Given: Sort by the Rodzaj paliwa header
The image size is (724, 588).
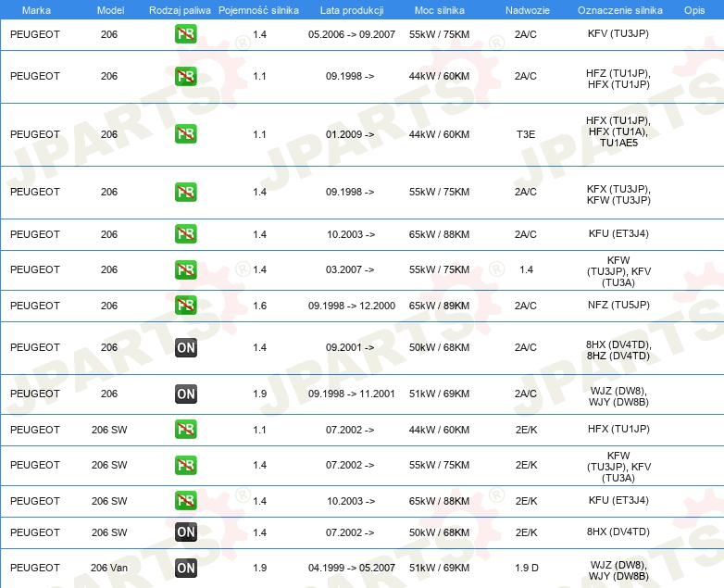Looking at the screenshot, I should (180, 10).
